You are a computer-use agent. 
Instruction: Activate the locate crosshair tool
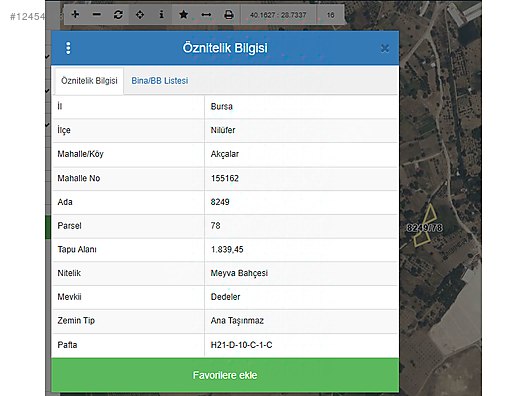[140, 14]
